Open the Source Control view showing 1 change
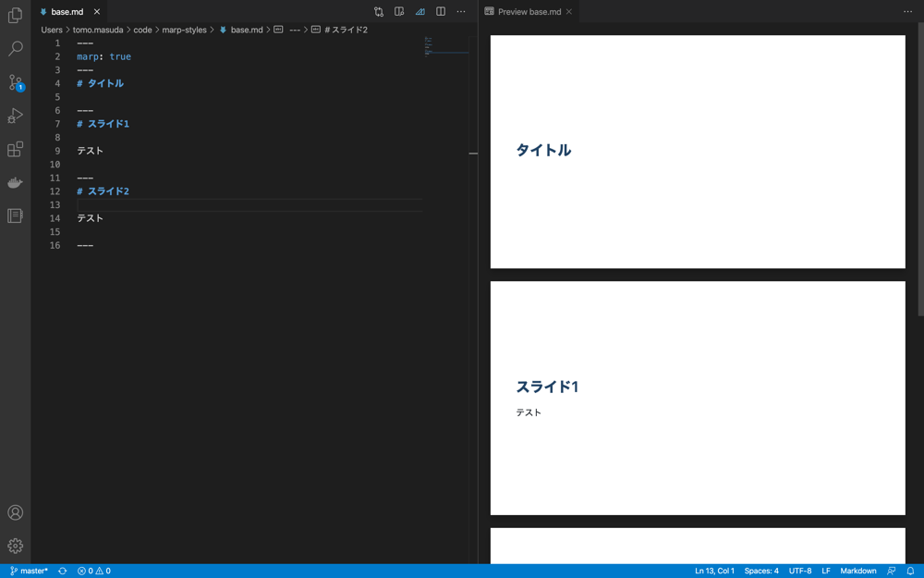Viewport: 924px width, 578px height. point(15,83)
